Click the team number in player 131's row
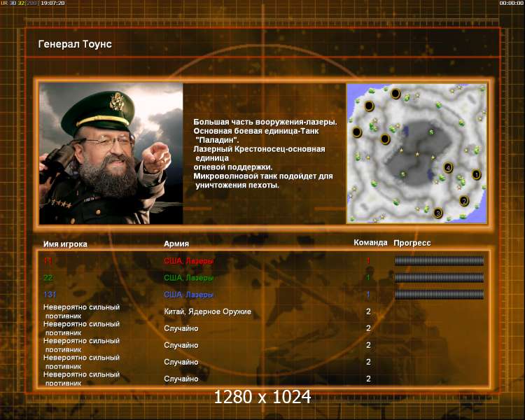525x420 pixels. (368, 295)
